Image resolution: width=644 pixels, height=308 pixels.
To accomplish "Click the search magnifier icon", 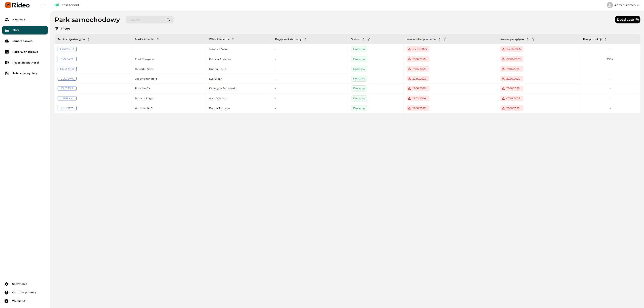I will coord(168,19).
